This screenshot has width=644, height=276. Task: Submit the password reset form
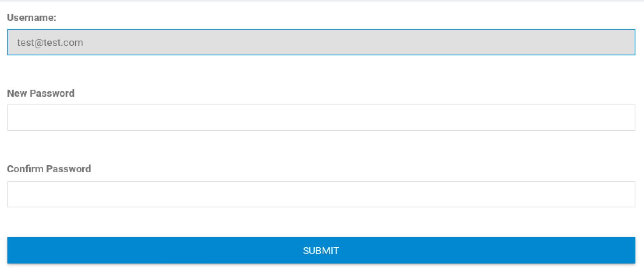click(321, 250)
